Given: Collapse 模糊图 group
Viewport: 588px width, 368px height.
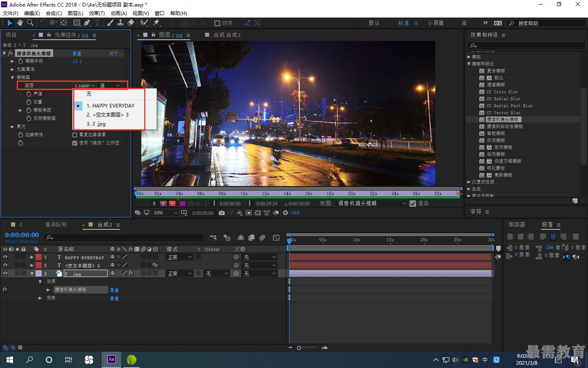Looking at the screenshot, I should 13,77.
